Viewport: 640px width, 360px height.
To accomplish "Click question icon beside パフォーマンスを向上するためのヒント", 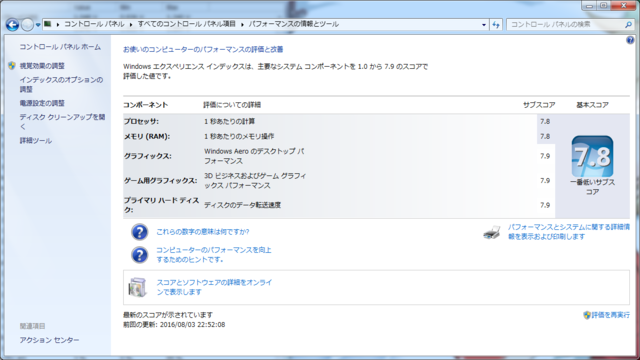I will pos(139,255).
